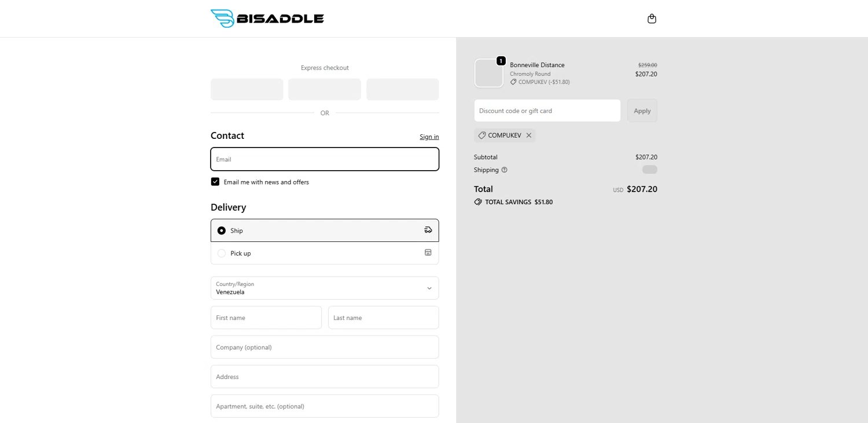Click the First name field
This screenshot has height=423, width=868.
tap(266, 318)
